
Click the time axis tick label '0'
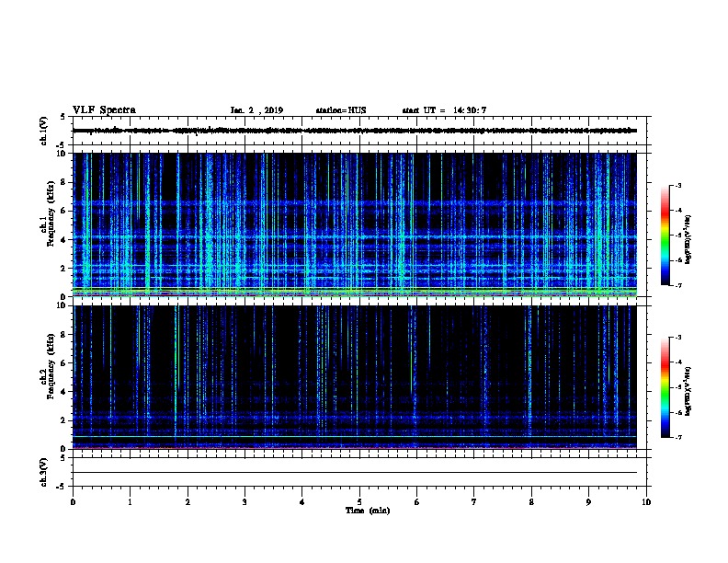[73, 502]
